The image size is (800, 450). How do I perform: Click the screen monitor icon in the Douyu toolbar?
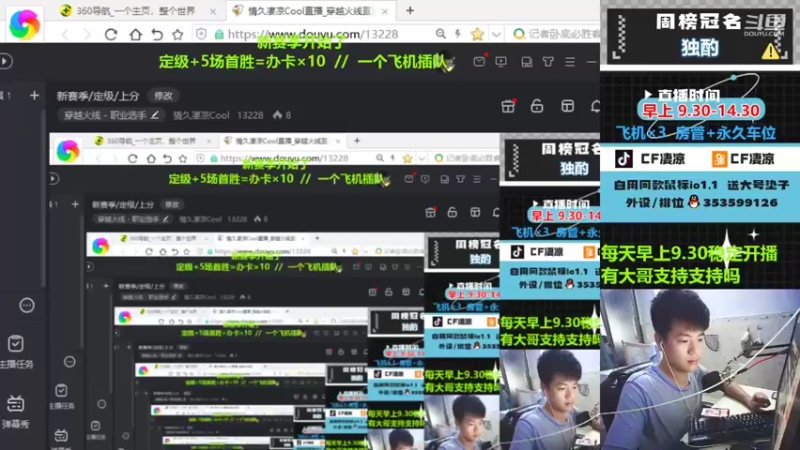pyautogui.click(x=501, y=61)
